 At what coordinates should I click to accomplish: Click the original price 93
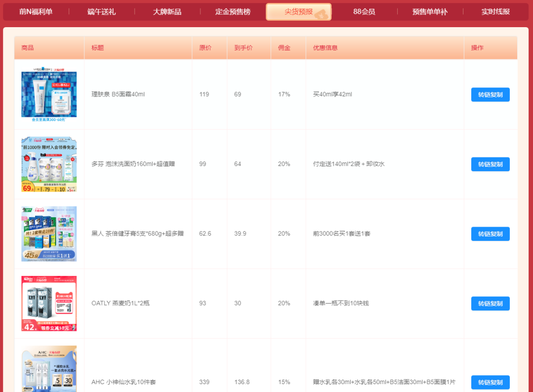pos(203,304)
